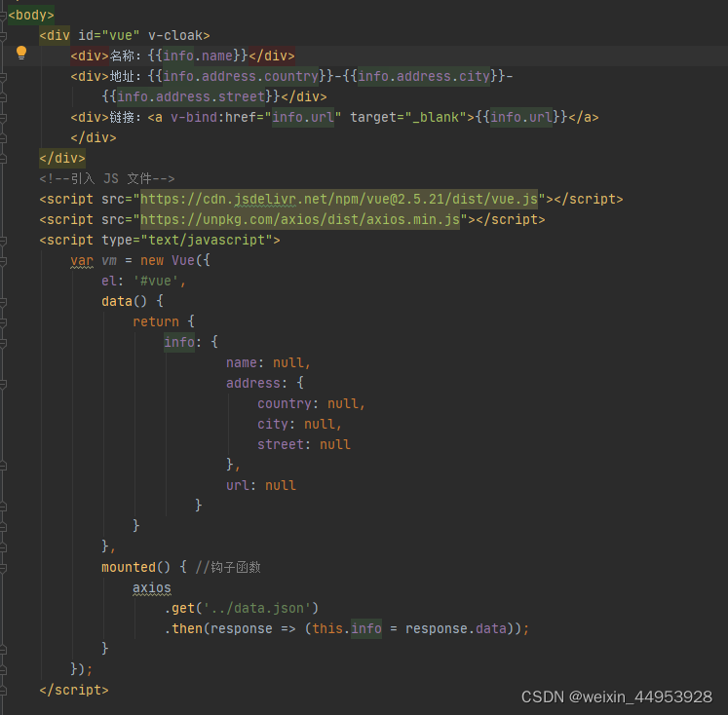728x715 pixels.
Task: Click the closing </script> tag
Action: pos(74,691)
